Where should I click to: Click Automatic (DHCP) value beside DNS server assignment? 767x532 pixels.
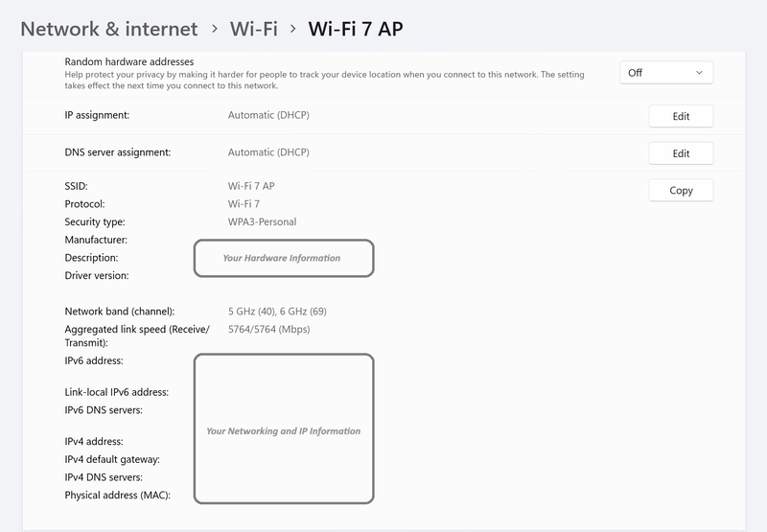(x=268, y=152)
